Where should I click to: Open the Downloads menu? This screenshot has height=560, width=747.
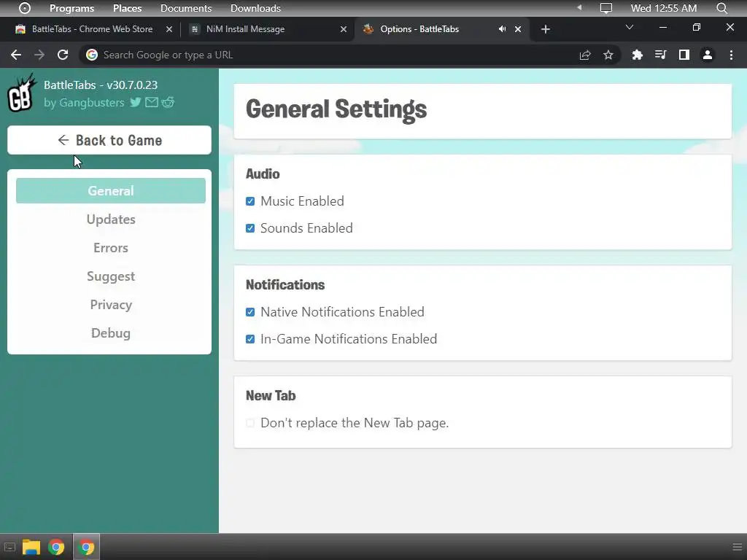click(255, 8)
